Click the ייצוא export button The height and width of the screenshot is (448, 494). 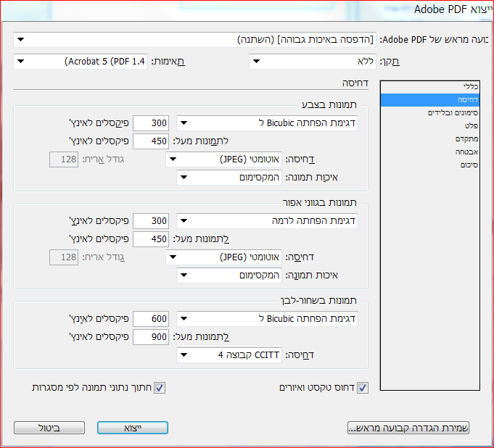tap(133, 428)
